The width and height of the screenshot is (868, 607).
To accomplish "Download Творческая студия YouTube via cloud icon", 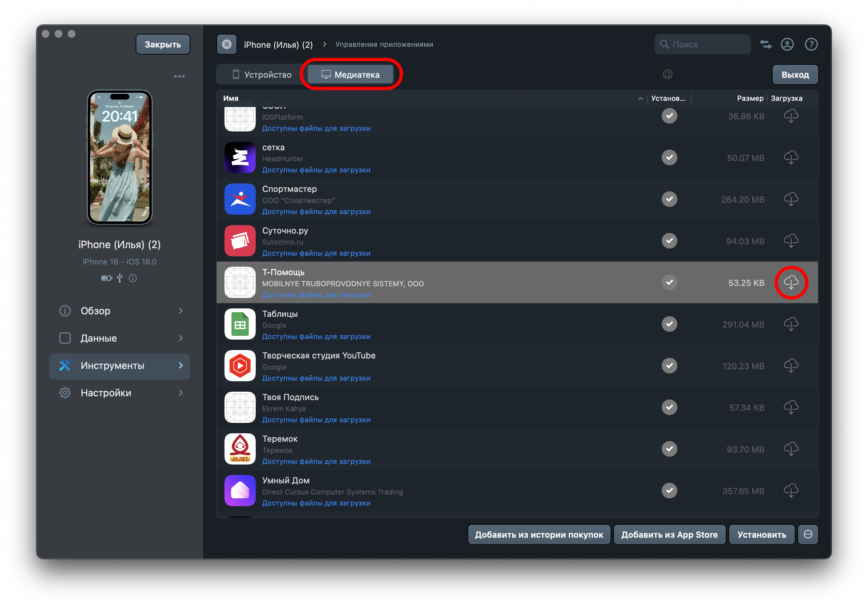I will tap(791, 366).
